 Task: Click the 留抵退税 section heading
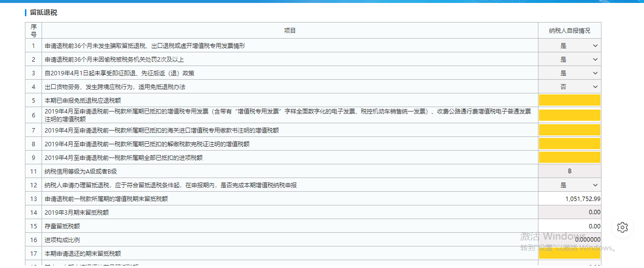[x=43, y=13]
